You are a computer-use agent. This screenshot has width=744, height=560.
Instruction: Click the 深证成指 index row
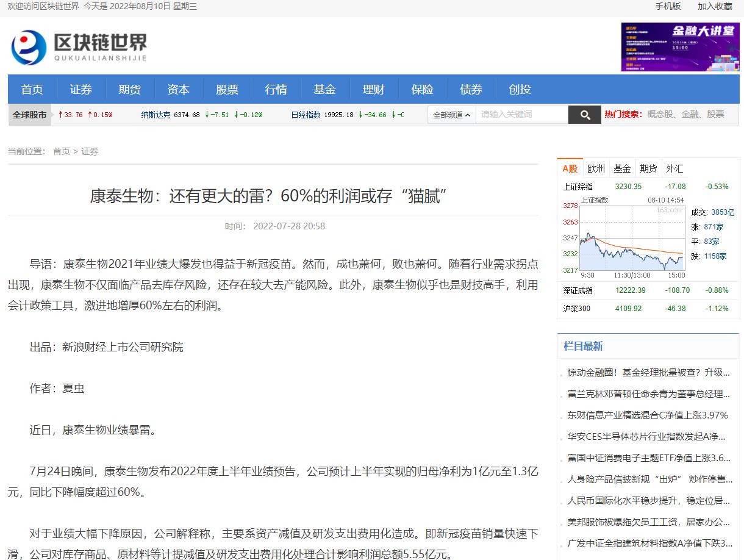648,290
